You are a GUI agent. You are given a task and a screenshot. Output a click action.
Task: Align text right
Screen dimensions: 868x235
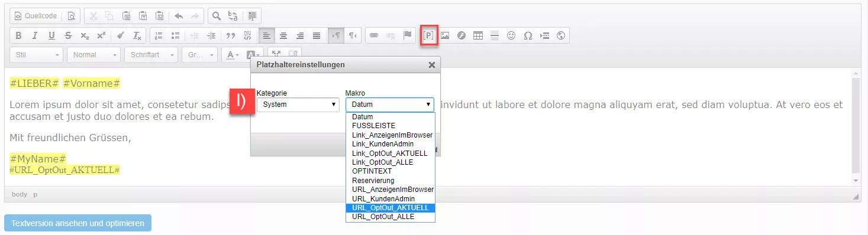pyautogui.click(x=300, y=35)
